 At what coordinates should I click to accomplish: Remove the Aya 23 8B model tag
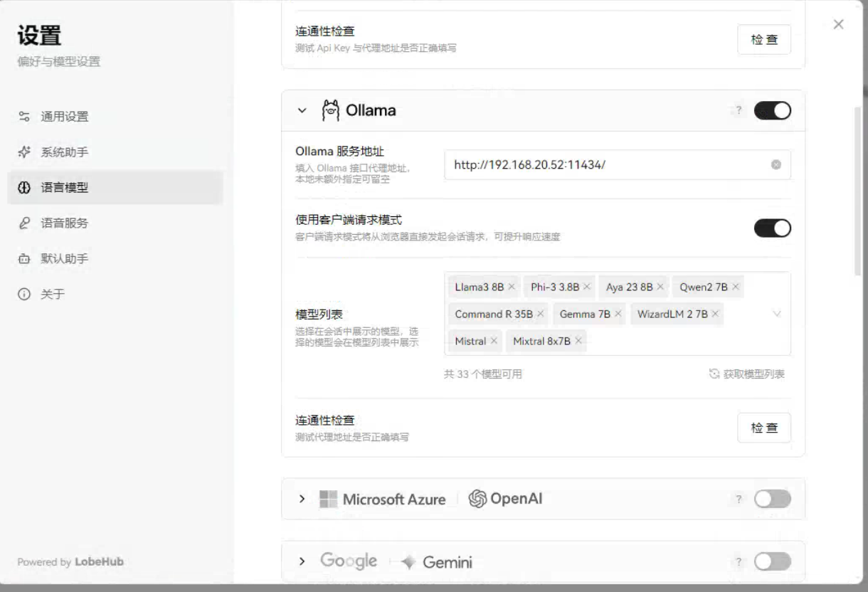coord(660,286)
